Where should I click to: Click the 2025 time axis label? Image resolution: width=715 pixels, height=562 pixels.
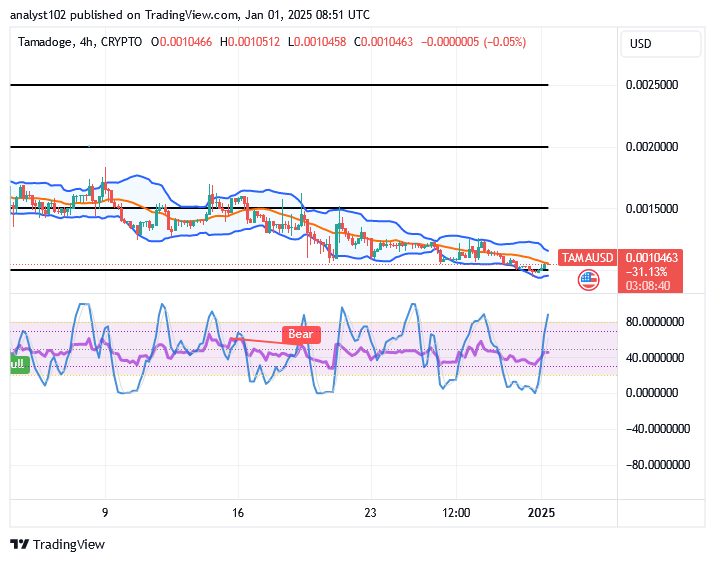541,513
